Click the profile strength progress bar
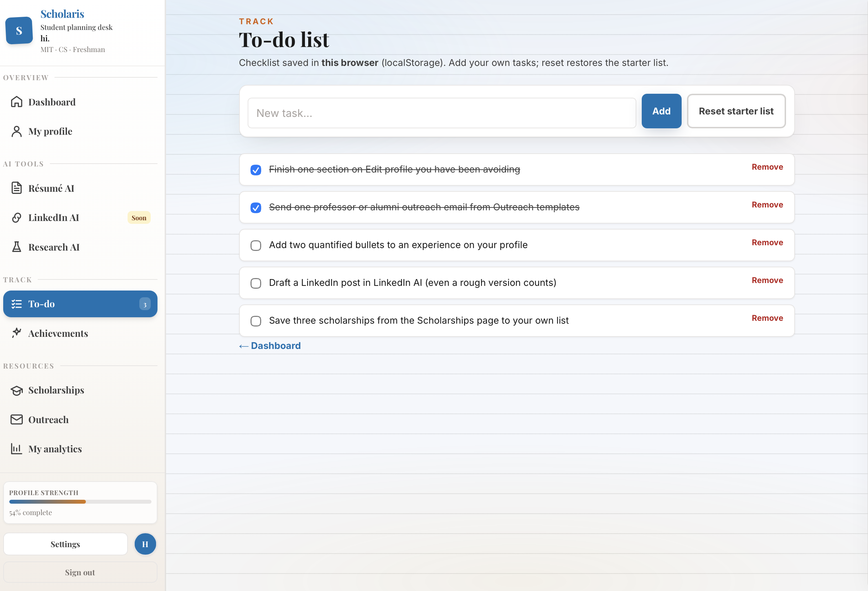 click(80, 502)
